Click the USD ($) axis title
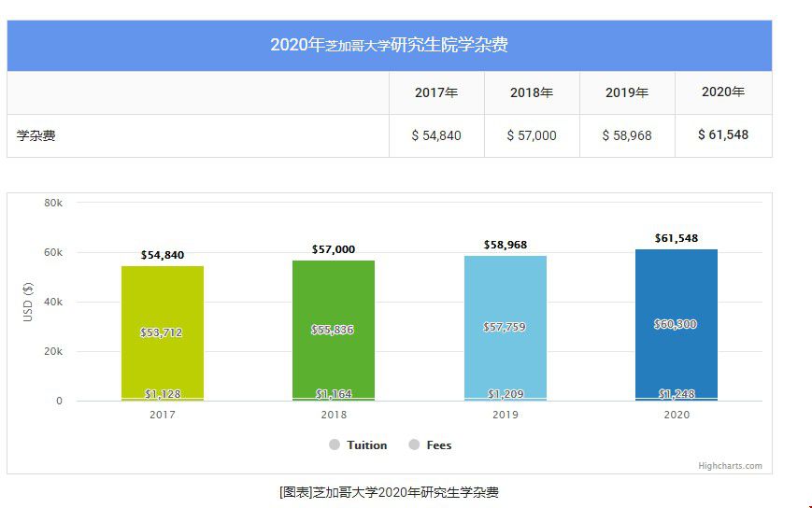The height and width of the screenshot is (508, 812). (x=27, y=303)
